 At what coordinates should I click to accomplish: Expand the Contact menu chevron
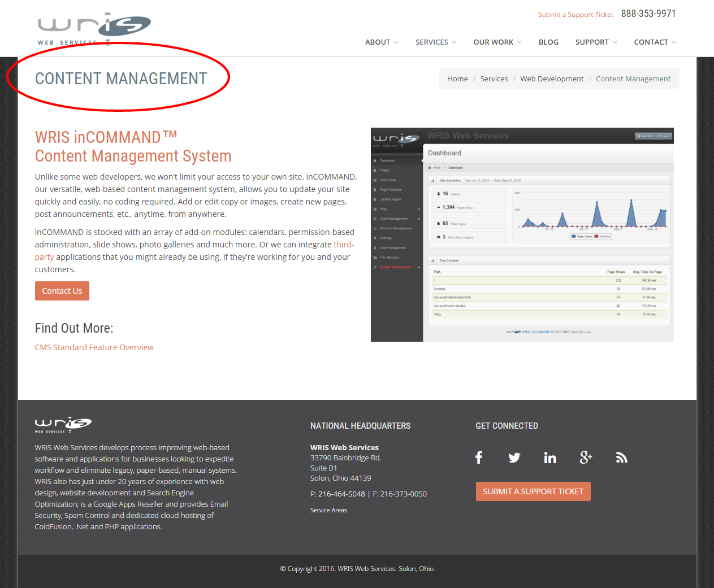click(674, 42)
